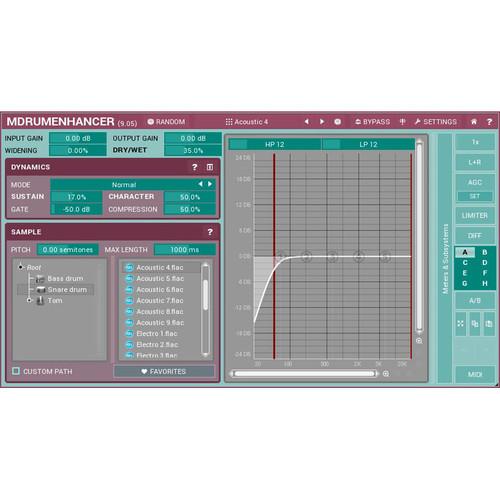This screenshot has height=500, width=500.
Task: Adjust the DRY/WET slider at 35.0%
Action: pos(193,150)
